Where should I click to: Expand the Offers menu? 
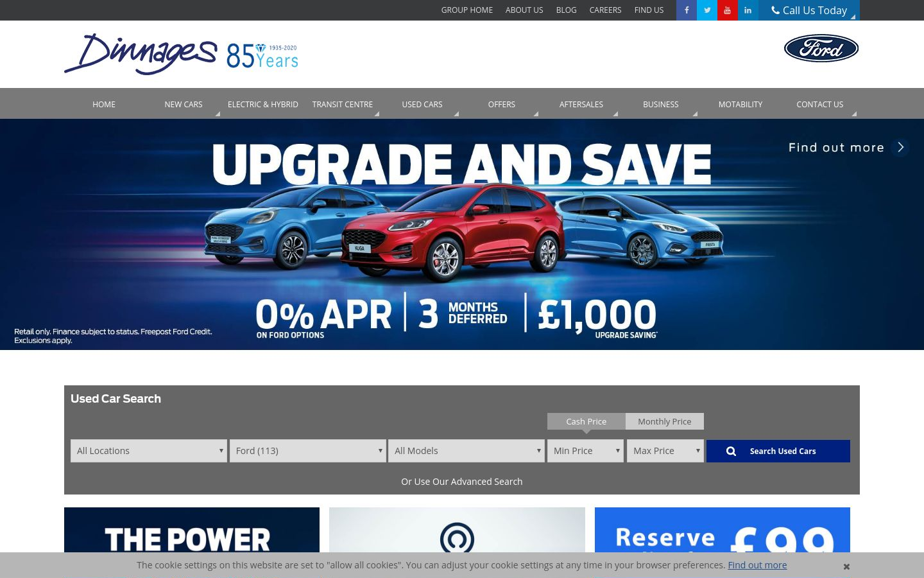pyautogui.click(x=502, y=104)
